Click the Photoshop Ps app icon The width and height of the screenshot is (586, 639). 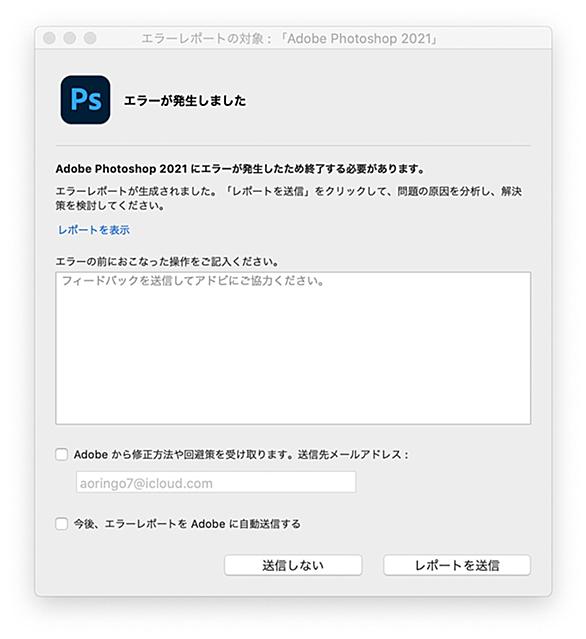(85, 100)
